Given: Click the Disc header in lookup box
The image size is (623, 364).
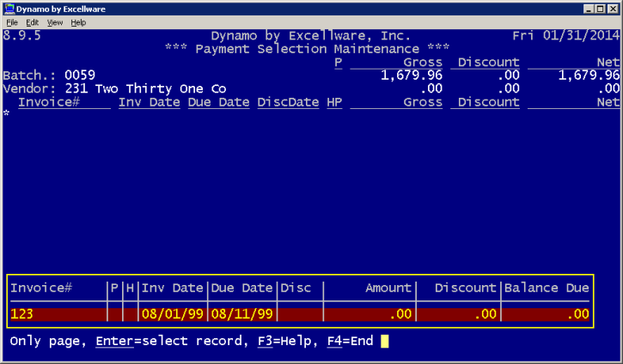Looking at the screenshot, I should pyautogui.click(x=296, y=288).
